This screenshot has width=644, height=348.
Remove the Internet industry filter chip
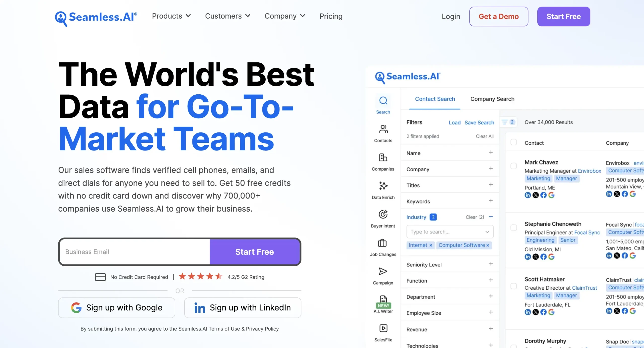(x=431, y=245)
